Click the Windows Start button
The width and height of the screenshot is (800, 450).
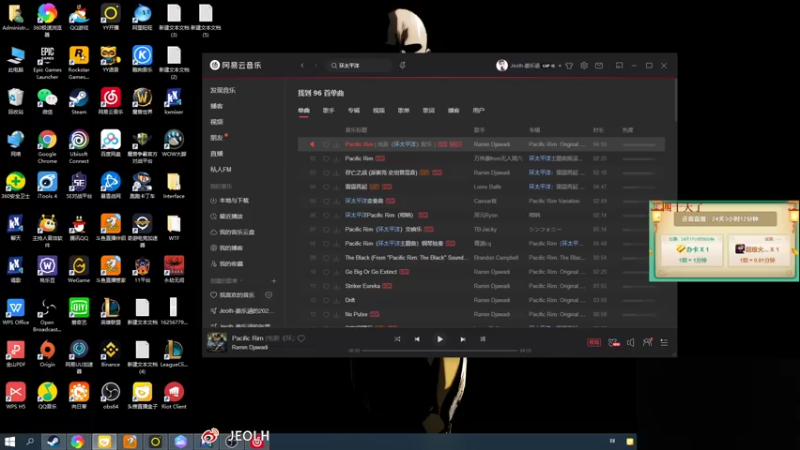(10, 441)
